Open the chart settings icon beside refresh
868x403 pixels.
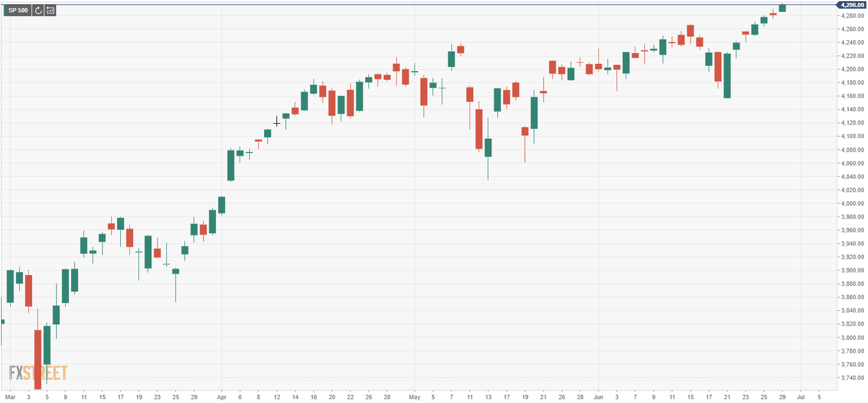50,10
